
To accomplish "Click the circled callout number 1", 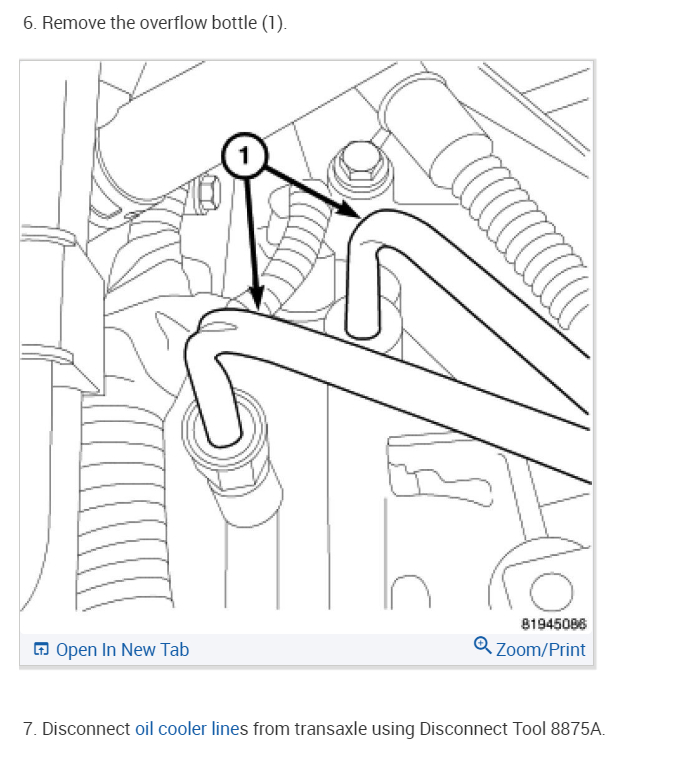I will click(x=244, y=156).
